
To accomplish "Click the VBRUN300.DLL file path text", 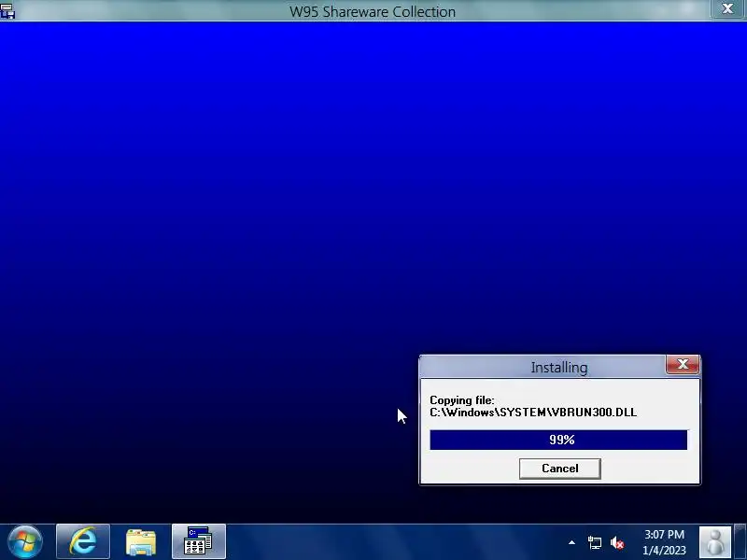I will 533,413.
